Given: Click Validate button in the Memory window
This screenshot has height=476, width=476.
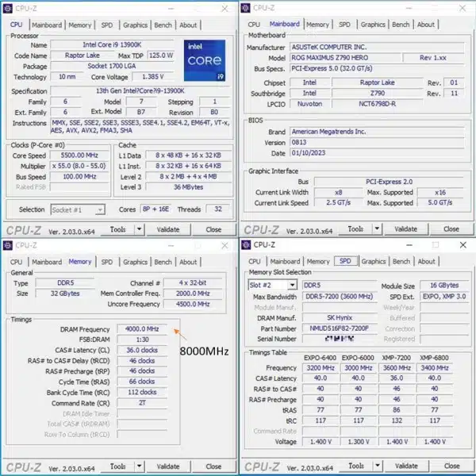Looking at the screenshot, I should click(x=168, y=466).
